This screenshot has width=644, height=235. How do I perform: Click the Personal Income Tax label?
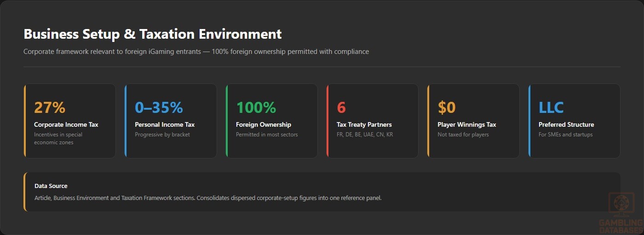coord(165,124)
